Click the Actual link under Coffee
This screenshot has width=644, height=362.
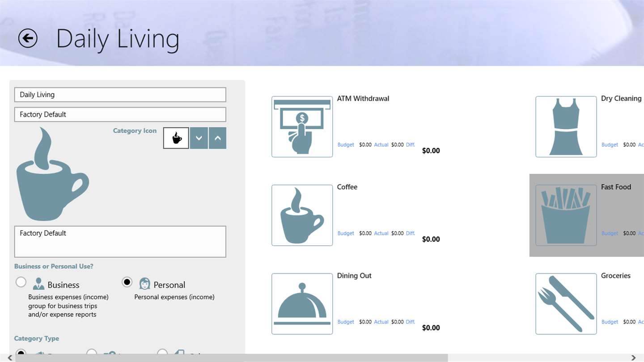pos(381,233)
